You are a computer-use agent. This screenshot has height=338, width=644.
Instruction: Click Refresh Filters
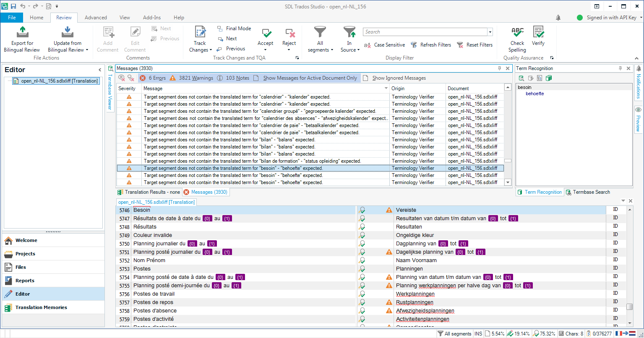click(x=430, y=45)
